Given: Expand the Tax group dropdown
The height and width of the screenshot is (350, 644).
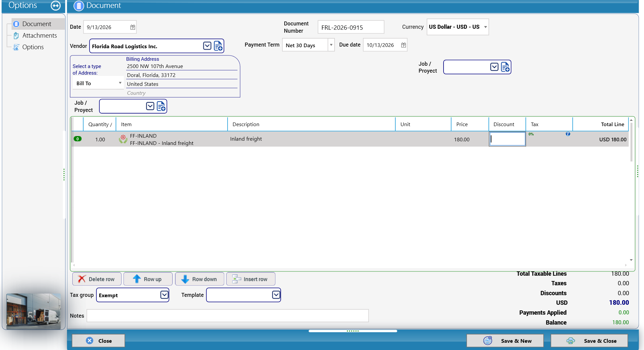Looking at the screenshot, I should click(164, 295).
